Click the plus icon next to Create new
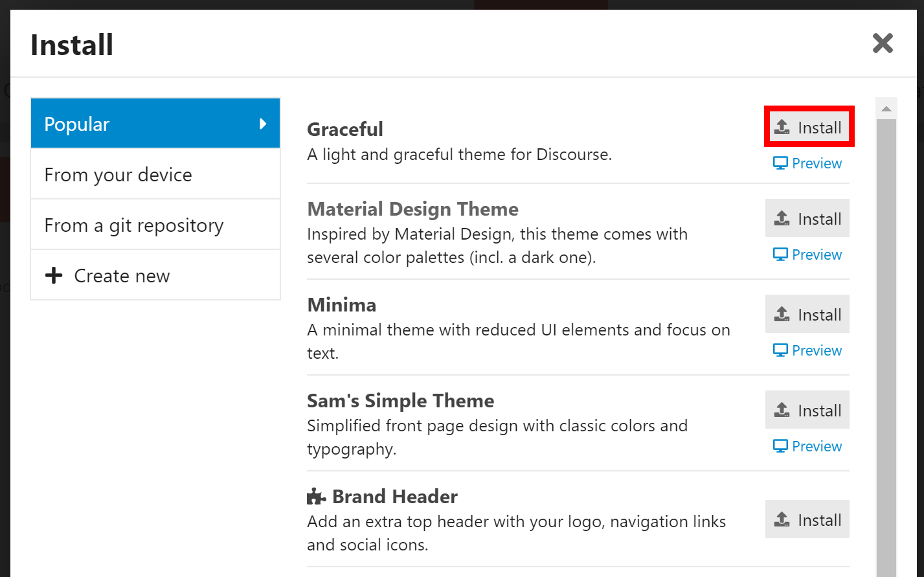 coord(54,275)
